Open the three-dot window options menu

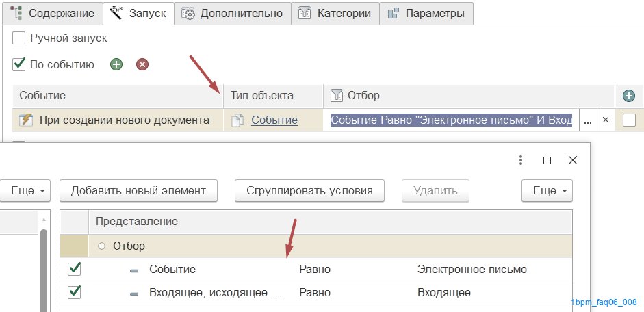click(521, 160)
